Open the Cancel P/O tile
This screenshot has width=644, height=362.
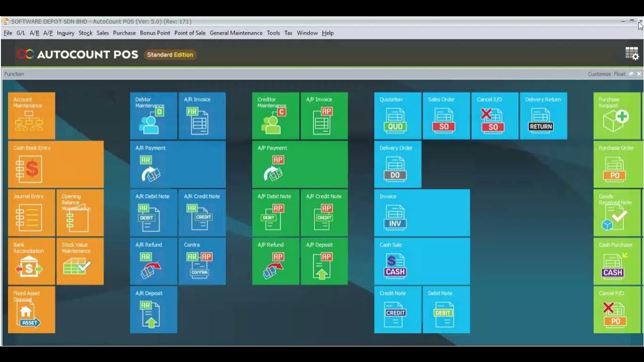click(x=617, y=310)
